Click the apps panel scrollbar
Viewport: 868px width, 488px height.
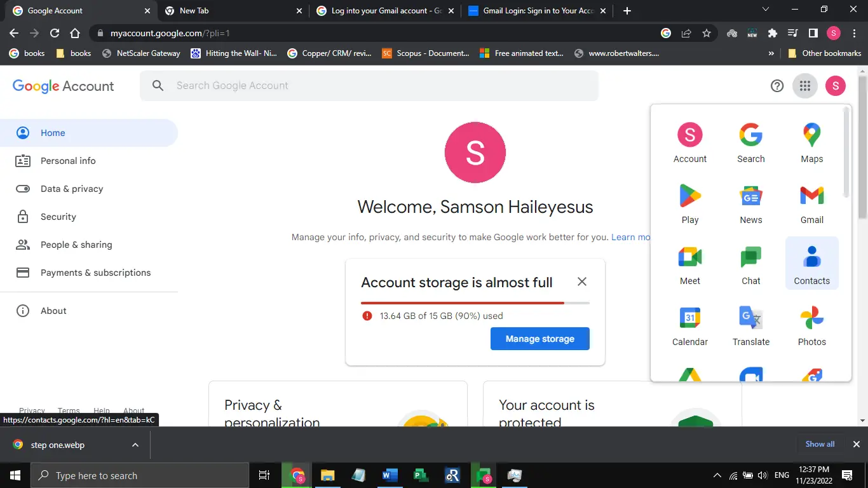(846, 152)
